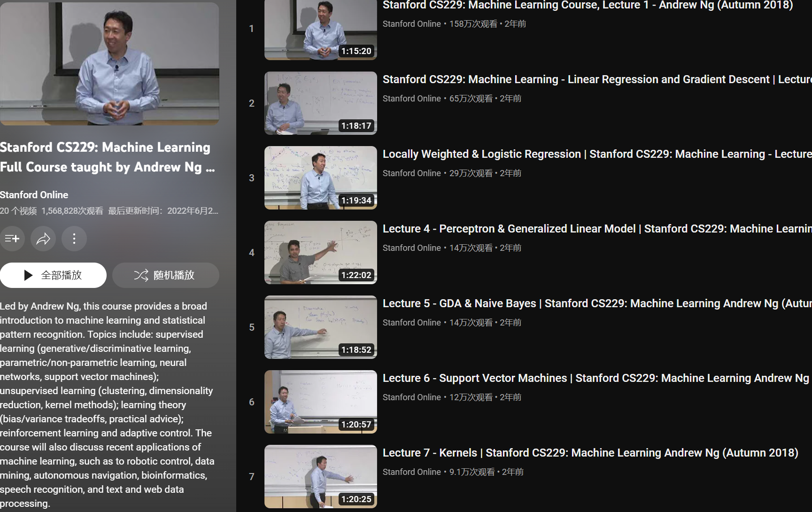Click the playlist cover thumbnail

(x=109, y=63)
